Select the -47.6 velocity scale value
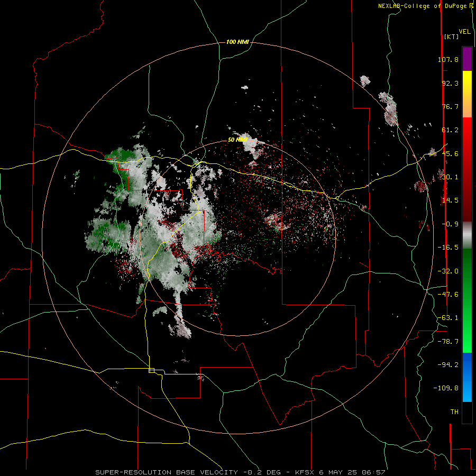 448,295
